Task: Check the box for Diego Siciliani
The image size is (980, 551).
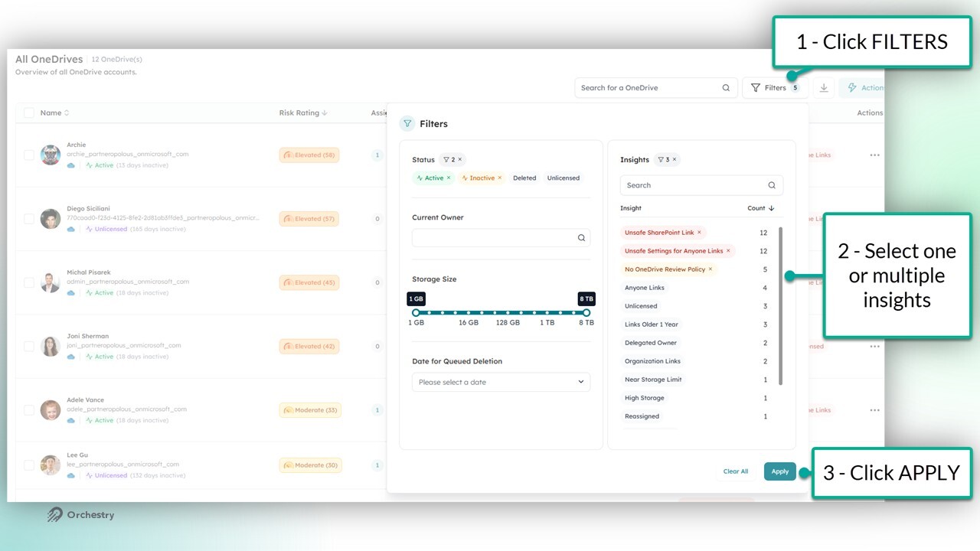Action: tap(29, 219)
